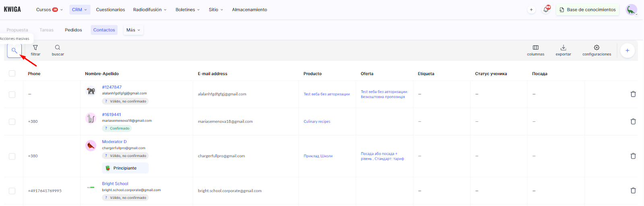
Task: Click the round blue plus add-contact button
Action: 627,51
